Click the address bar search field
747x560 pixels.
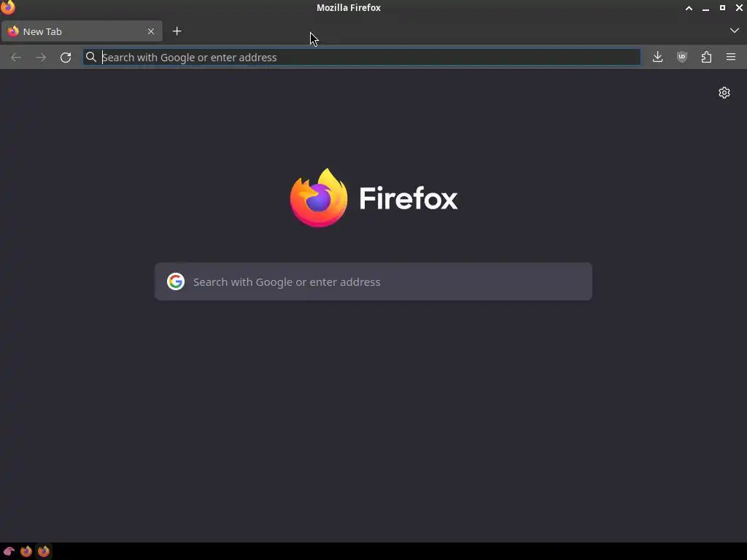pyautogui.click(x=362, y=57)
